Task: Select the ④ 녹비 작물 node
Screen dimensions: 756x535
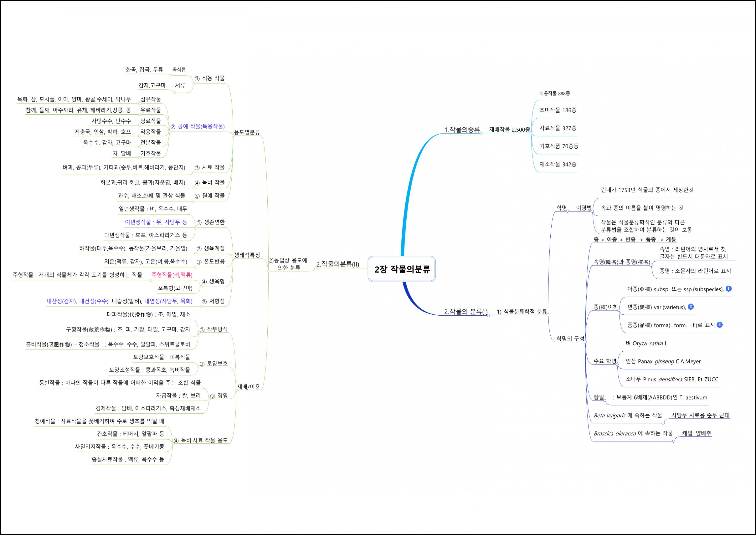Action: [x=210, y=183]
